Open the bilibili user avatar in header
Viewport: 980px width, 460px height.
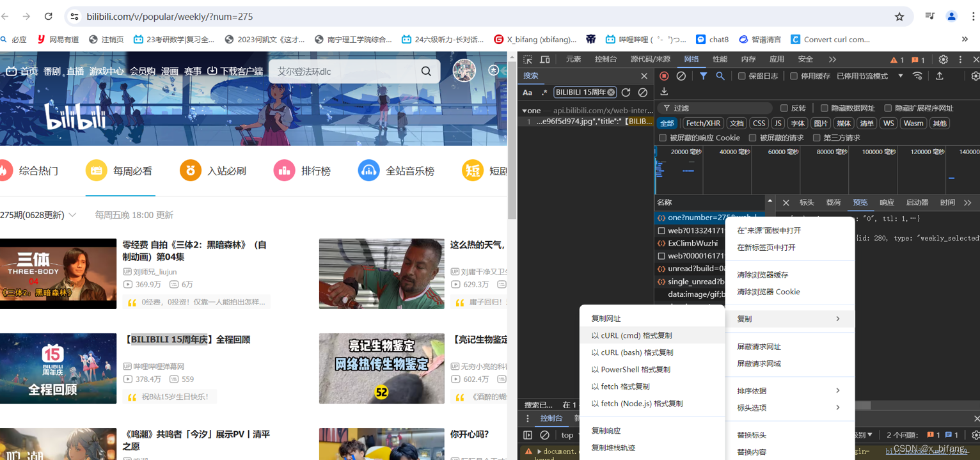pyautogui.click(x=464, y=70)
